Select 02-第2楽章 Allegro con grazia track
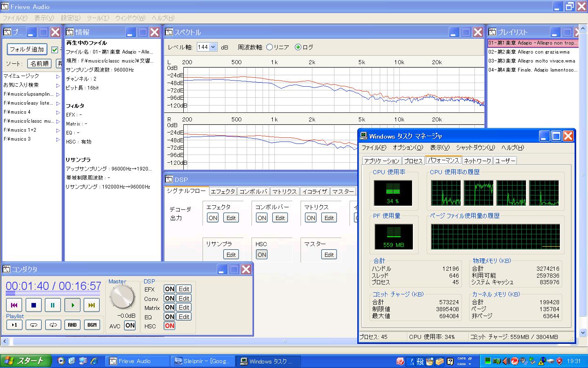 528,52
